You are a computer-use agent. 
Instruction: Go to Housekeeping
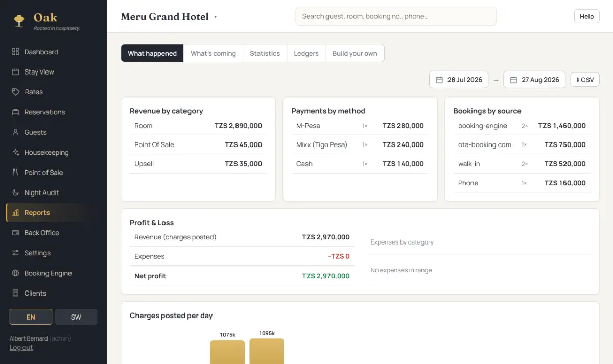(46, 152)
